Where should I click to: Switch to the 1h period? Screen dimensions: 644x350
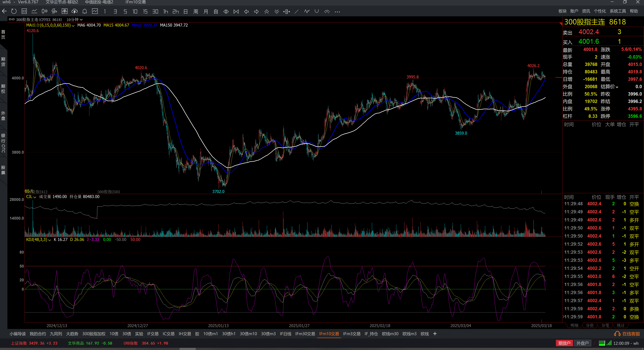tap(165, 11)
